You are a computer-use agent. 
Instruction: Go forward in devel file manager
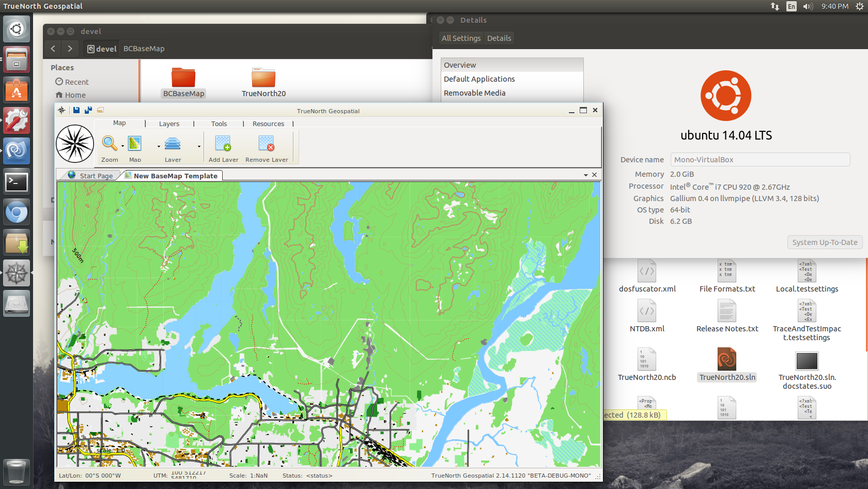(70, 49)
